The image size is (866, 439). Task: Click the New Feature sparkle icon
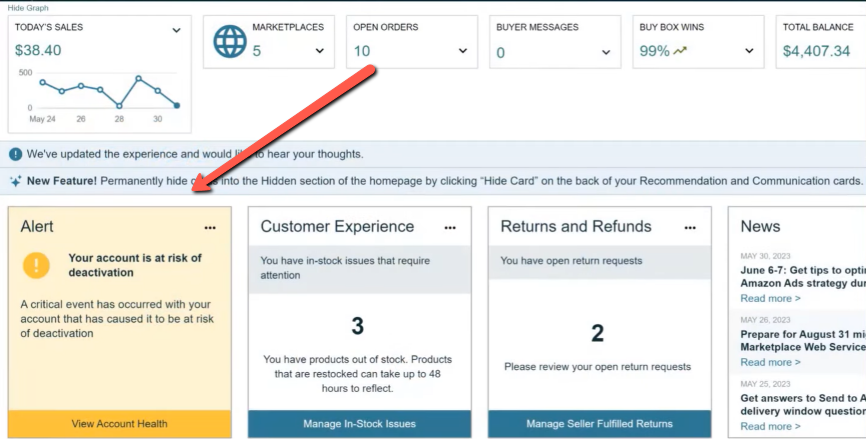[x=16, y=181]
